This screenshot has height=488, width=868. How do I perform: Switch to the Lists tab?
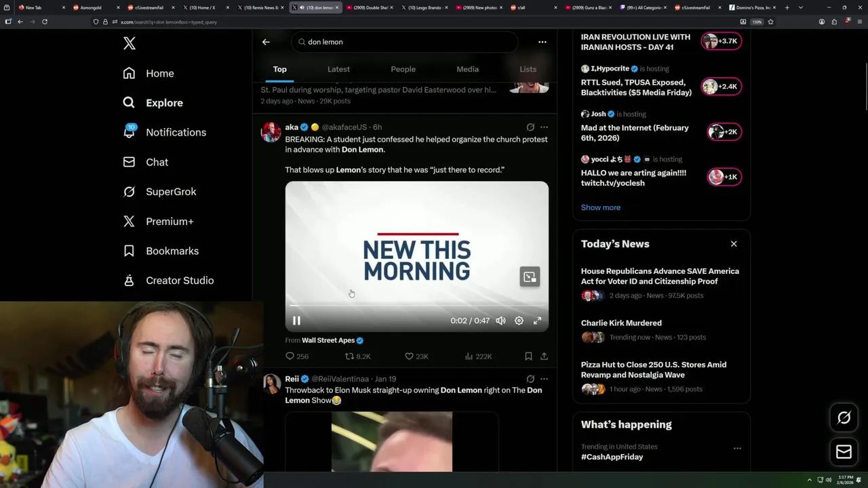point(528,69)
